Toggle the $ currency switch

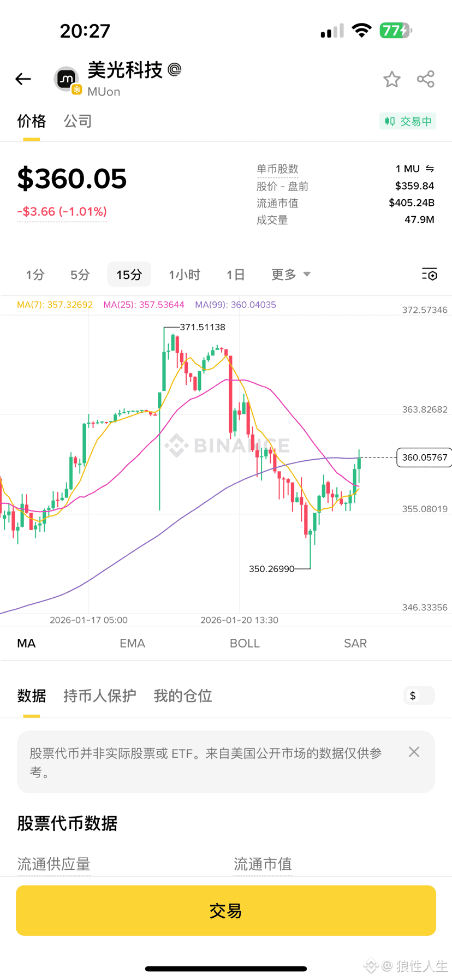pyautogui.click(x=419, y=696)
